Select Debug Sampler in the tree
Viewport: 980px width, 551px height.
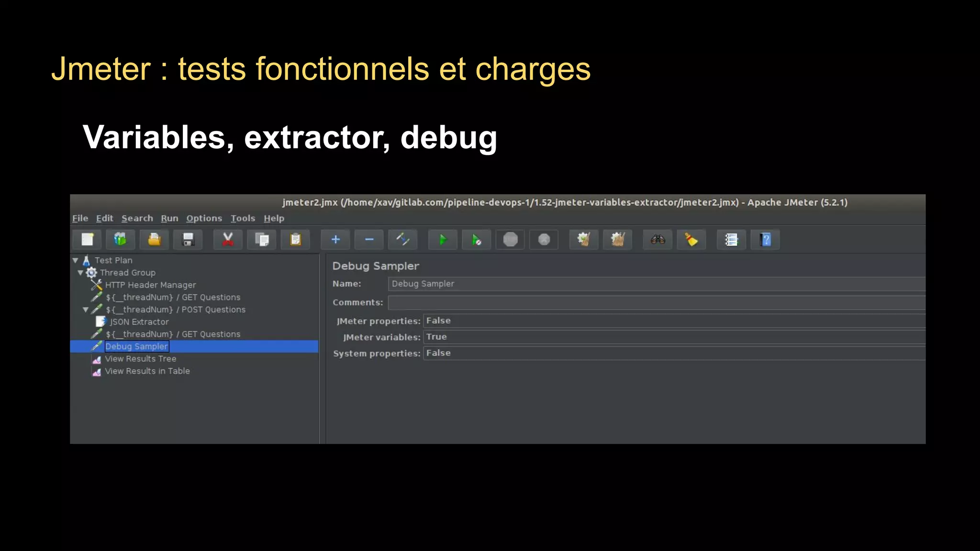pyautogui.click(x=137, y=347)
